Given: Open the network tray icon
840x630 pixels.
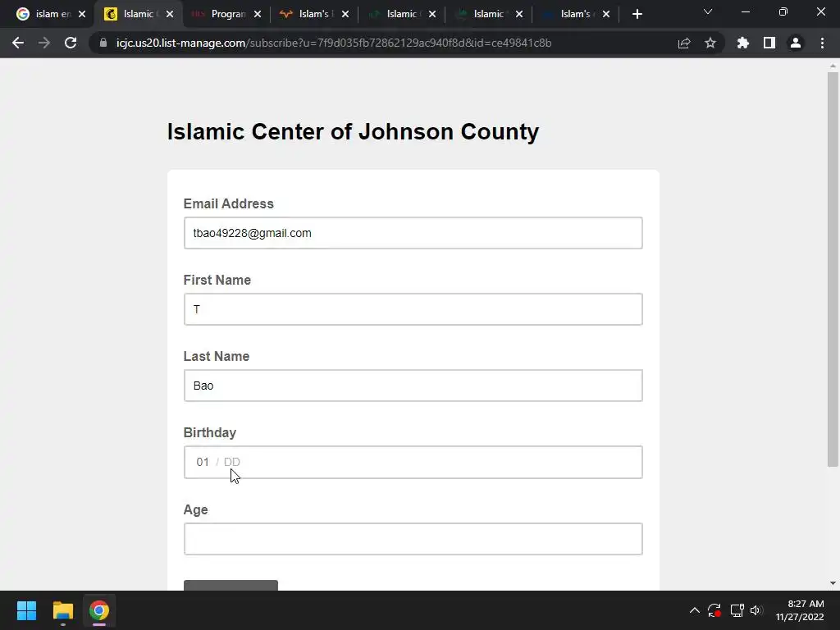Looking at the screenshot, I should pos(737,610).
